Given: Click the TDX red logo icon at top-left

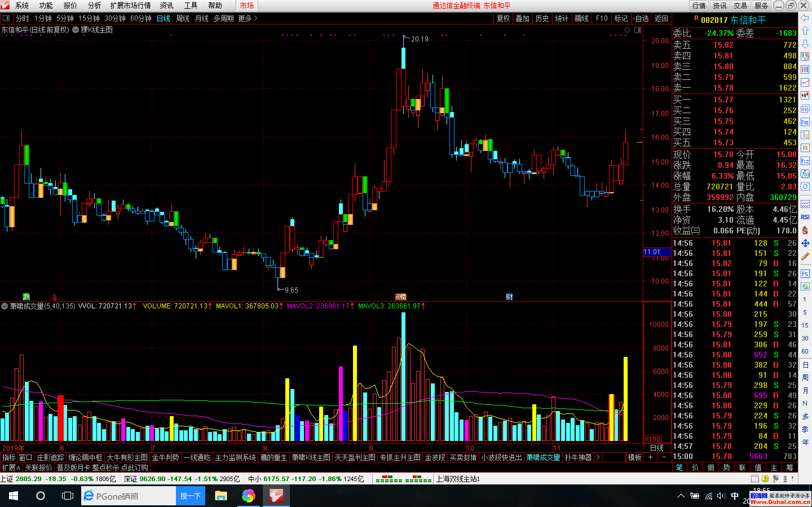Looking at the screenshot, I should coord(5,5).
